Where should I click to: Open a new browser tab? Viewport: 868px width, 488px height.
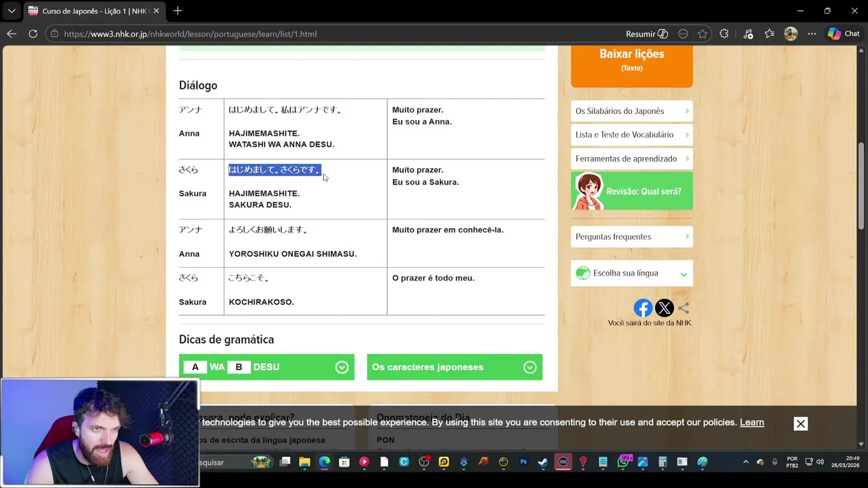point(178,11)
